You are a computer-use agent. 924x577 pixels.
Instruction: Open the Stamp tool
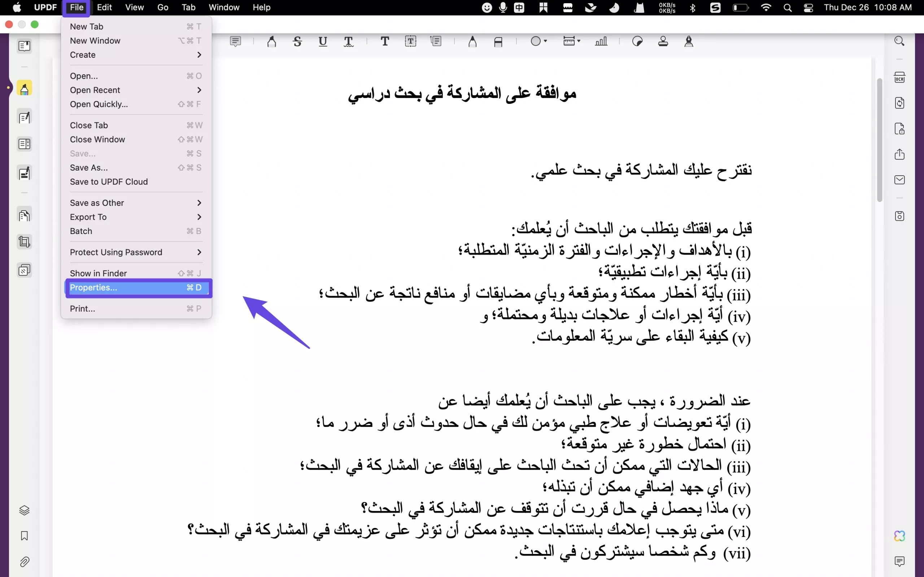click(x=663, y=41)
